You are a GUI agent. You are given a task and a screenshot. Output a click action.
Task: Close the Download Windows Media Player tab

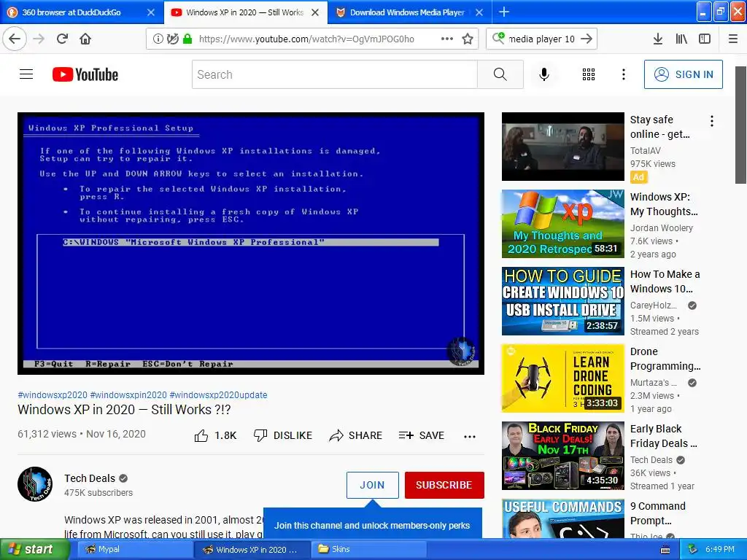point(479,12)
